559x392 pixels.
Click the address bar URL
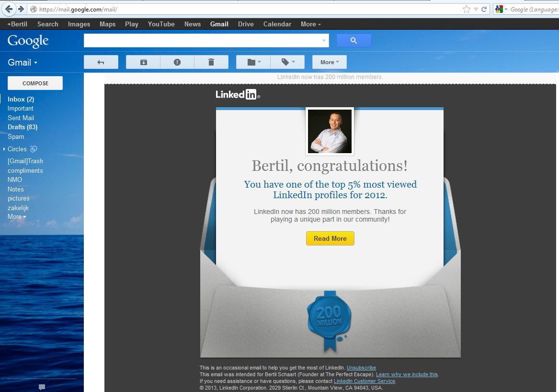[78, 10]
